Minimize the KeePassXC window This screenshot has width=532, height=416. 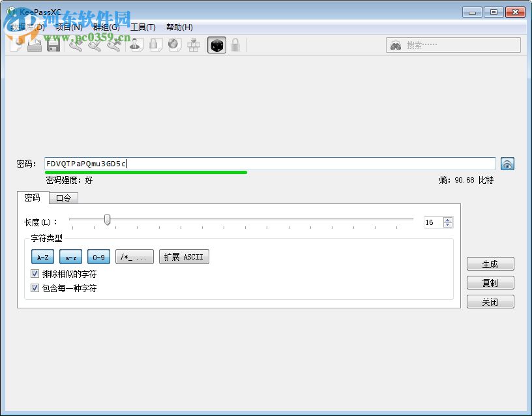(x=472, y=12)
